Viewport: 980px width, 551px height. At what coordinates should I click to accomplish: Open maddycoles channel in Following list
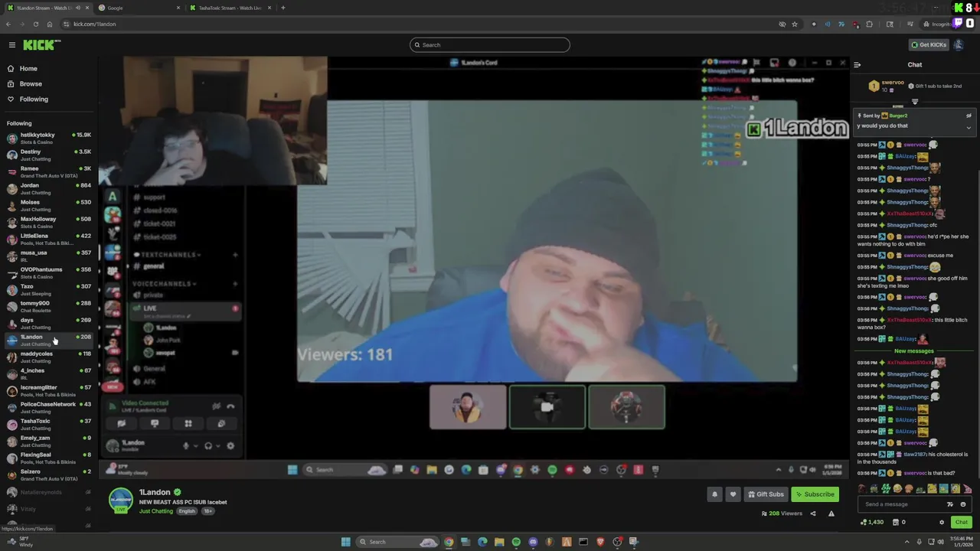coord(48,357)
